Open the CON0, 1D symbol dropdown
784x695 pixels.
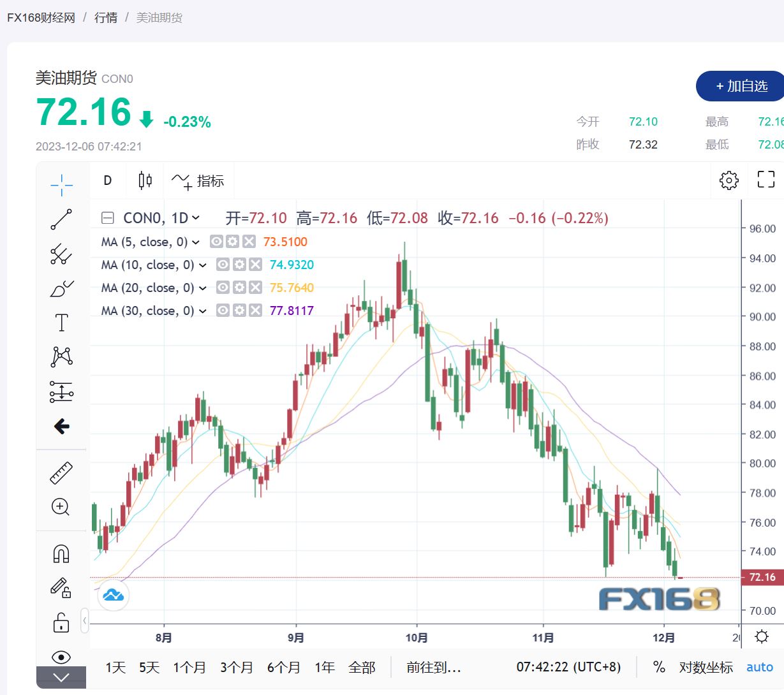(196, 218)
